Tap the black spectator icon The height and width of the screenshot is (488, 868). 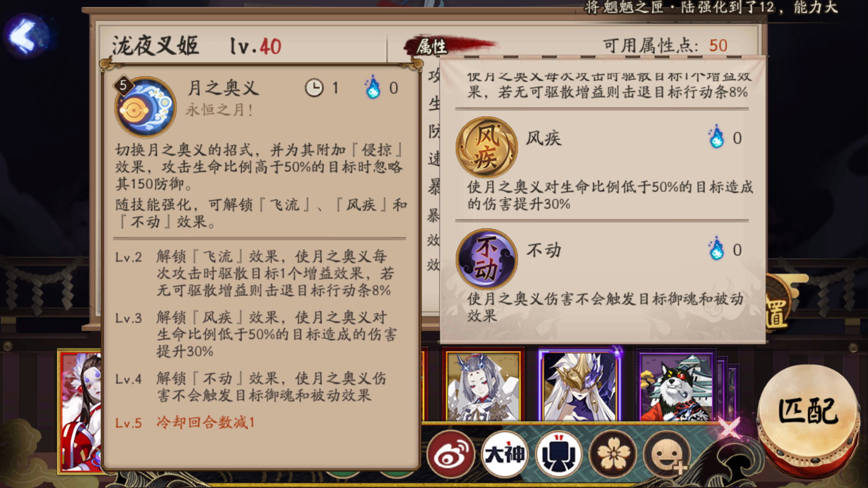tap(559, 454)
